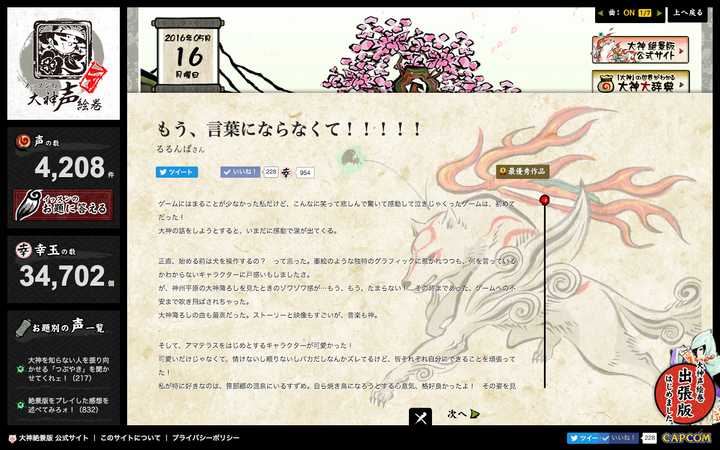The image size is (720, 450).
Task: Click the green marker beside the (832) topic
Action: 20,405
